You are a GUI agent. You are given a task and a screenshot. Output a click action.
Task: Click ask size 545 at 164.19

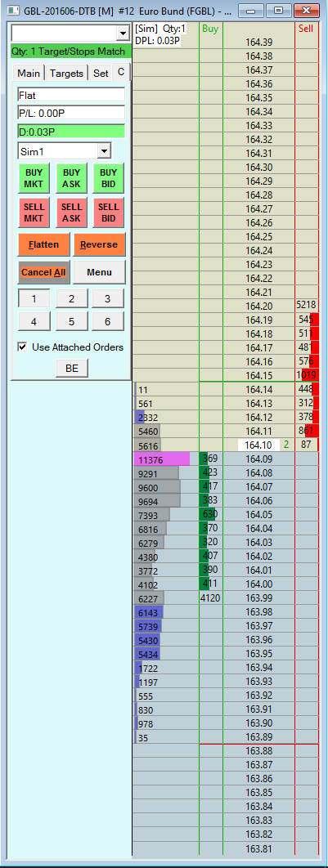tap(307, 320)
